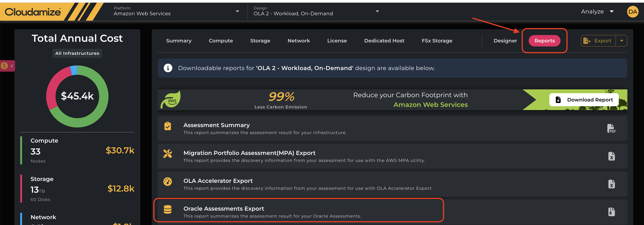Screen dimensions: 644x225
Task: Expand the Export button arrow options
Action: tap(621, 41)
